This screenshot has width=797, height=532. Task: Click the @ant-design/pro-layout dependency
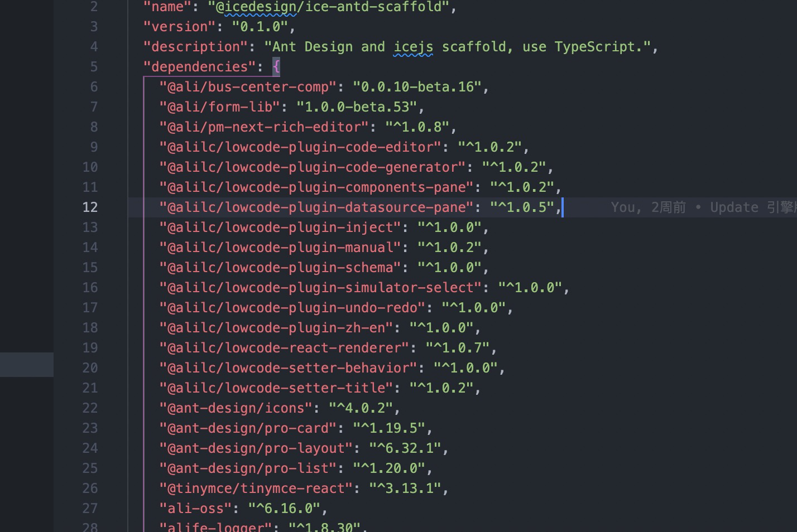(x=256, y=448)
